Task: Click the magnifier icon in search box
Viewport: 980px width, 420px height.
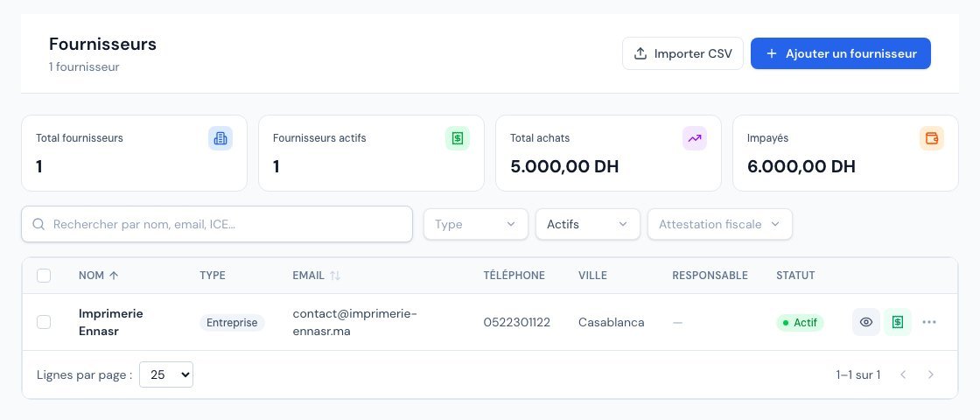Action: [38, 224]
